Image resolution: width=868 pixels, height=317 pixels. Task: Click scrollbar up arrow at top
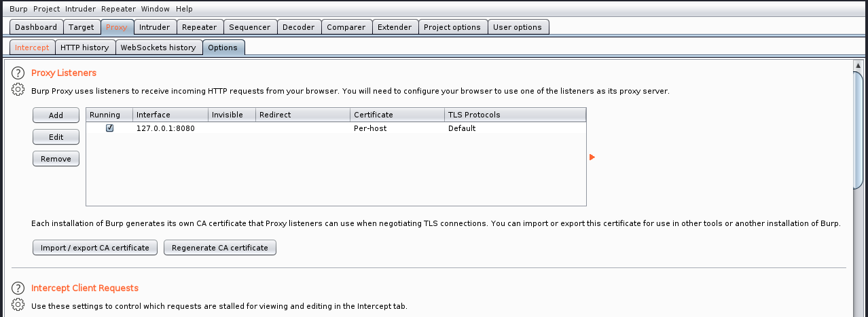858,65
